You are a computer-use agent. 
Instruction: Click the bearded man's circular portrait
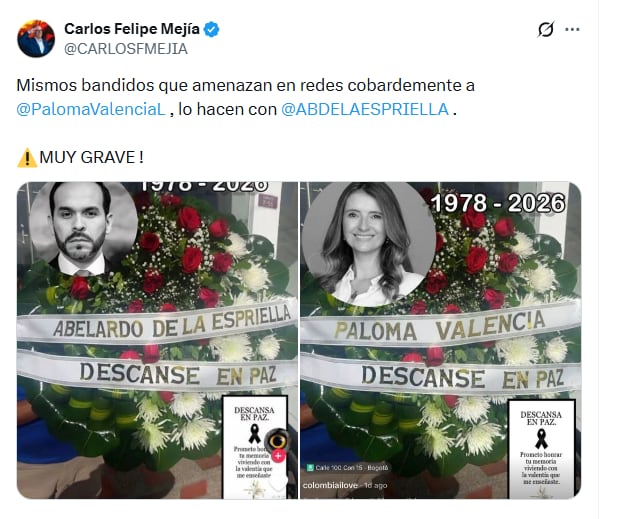coord(83,229)
